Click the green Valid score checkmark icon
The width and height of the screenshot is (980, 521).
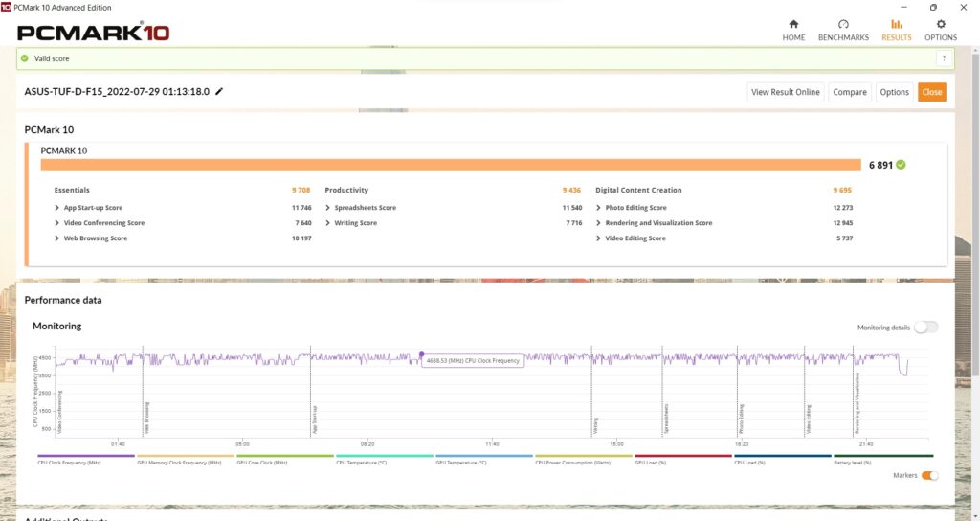click(24, 58)
